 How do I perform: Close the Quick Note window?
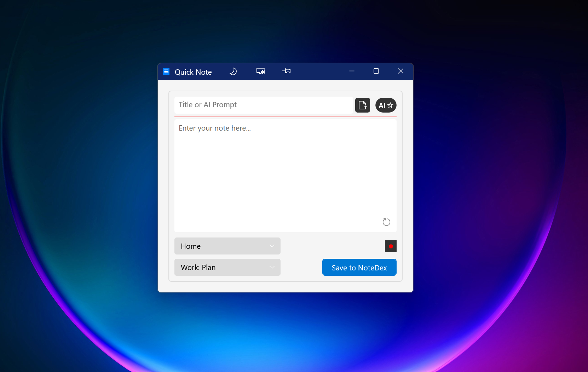[x=400, y=71]
